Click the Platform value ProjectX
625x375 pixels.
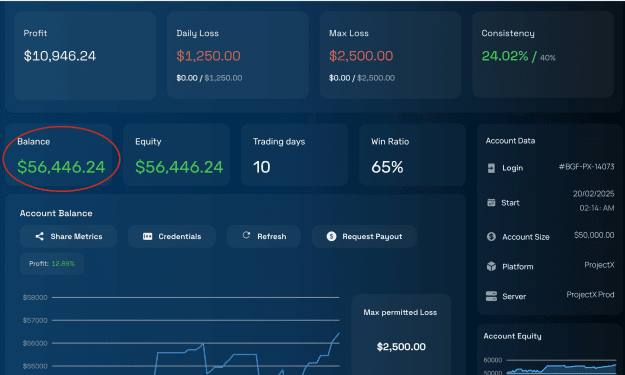(x=599, y=265)
